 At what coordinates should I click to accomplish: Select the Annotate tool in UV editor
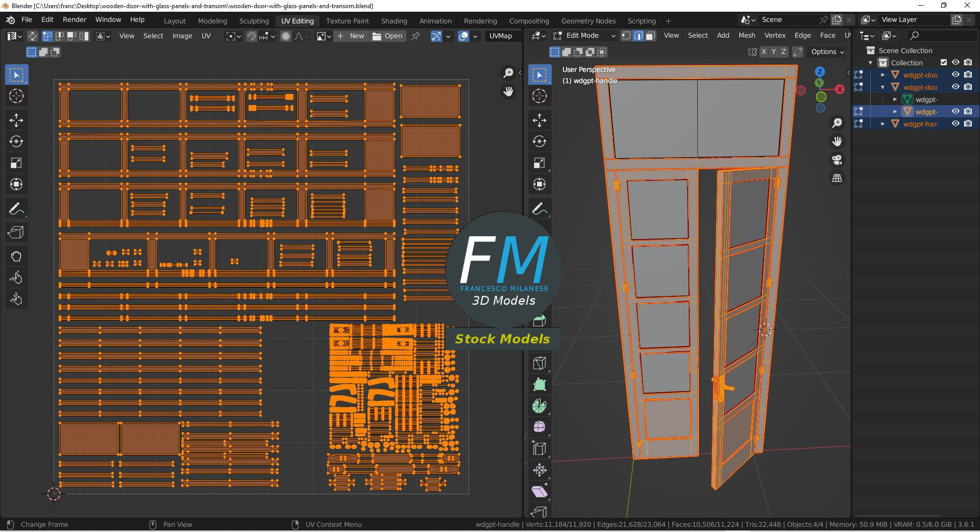coord(16,209)
